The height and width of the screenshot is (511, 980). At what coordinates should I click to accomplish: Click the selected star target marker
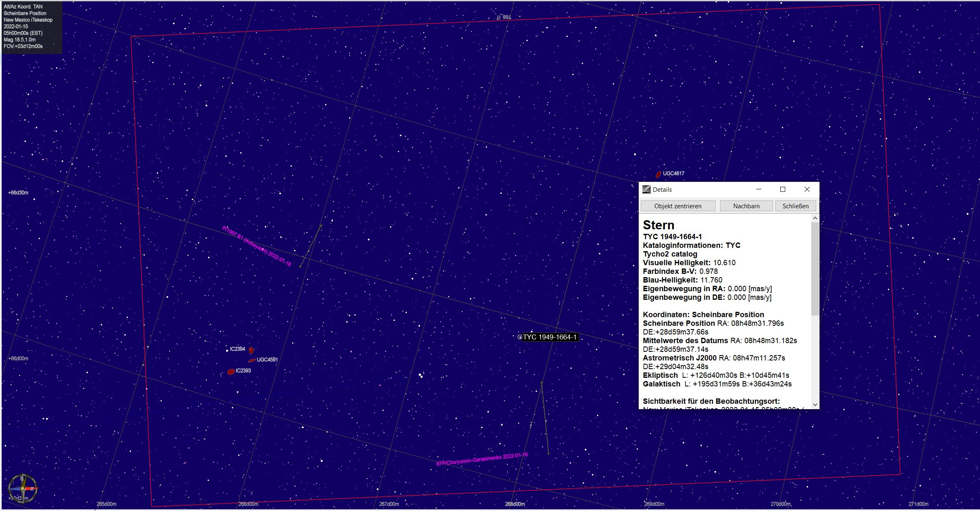click(x=520, y=337)
